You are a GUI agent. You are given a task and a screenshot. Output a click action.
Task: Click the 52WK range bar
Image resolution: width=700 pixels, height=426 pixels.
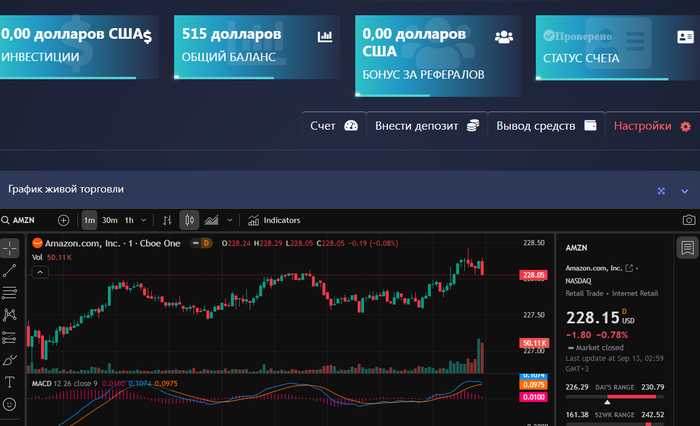[x=615, y=423]
